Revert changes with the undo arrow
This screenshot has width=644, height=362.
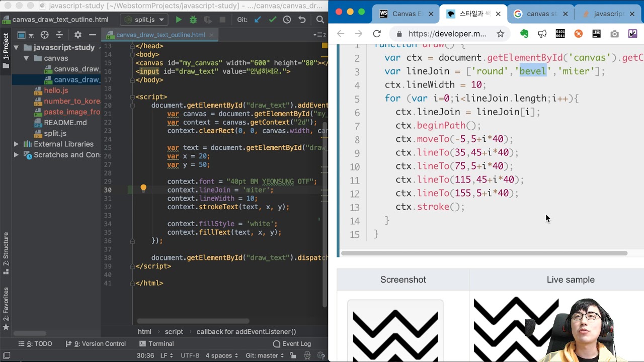pos(302,20)
